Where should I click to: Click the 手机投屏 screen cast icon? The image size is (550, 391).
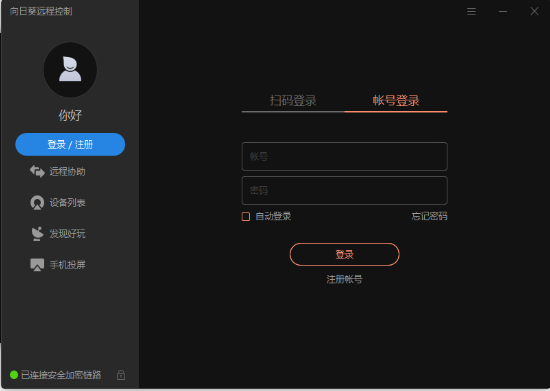37,265
